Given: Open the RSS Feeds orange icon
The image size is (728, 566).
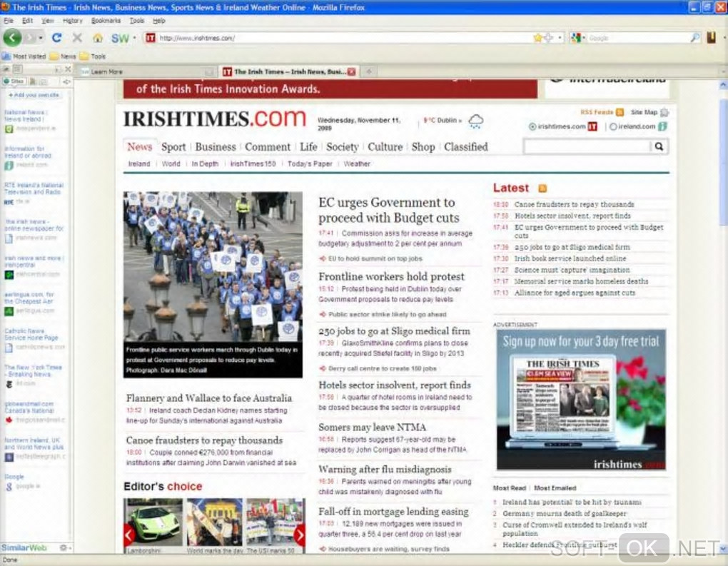Looking at the screenshot, I should pos(620,112).
